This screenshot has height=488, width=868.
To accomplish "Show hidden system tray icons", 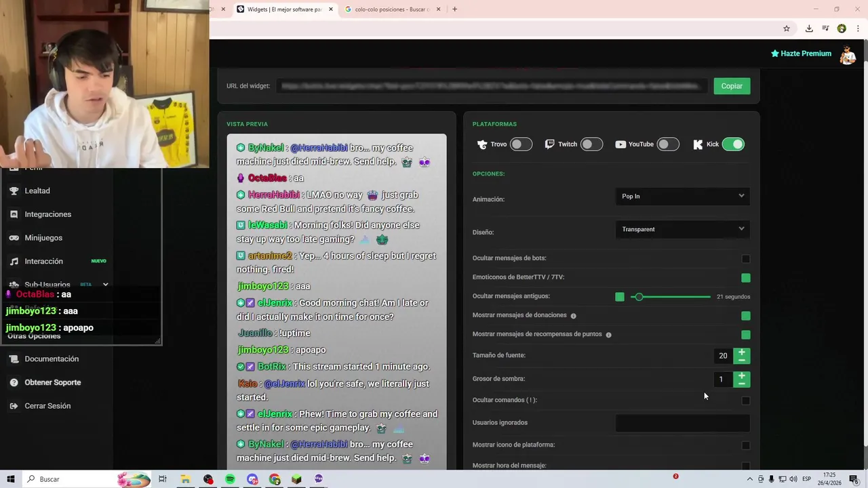I will pos(750,479).
